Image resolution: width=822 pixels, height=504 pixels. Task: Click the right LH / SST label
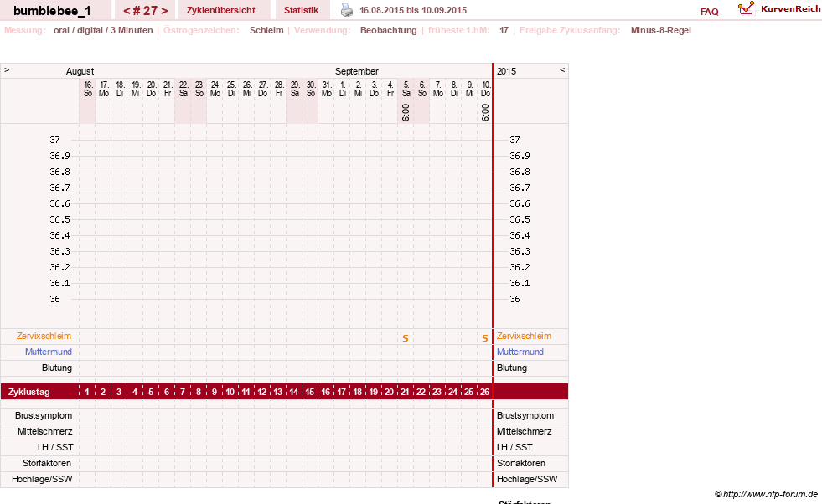pyautogui.click(x=514, y=447)
